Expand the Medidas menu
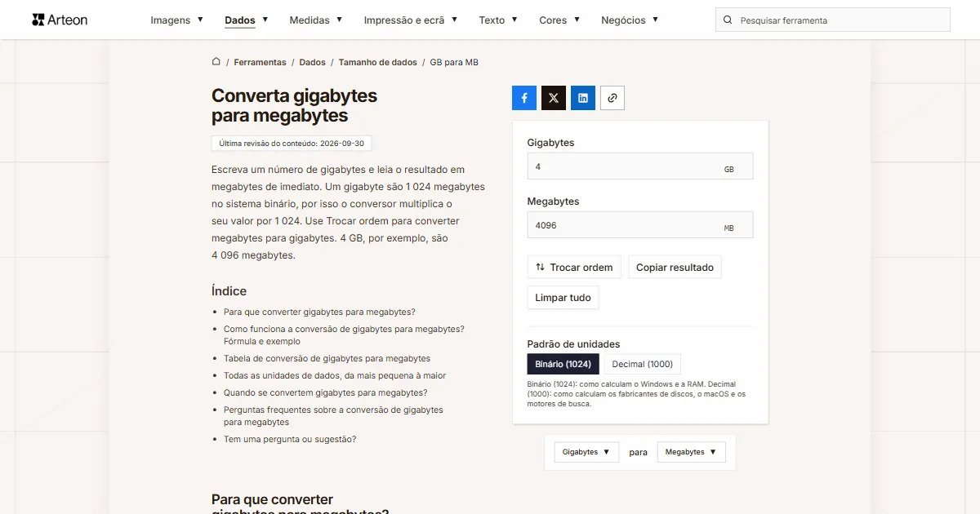Image resolution: width=980 pixels, height=514 pixels. tap(316, 20)
